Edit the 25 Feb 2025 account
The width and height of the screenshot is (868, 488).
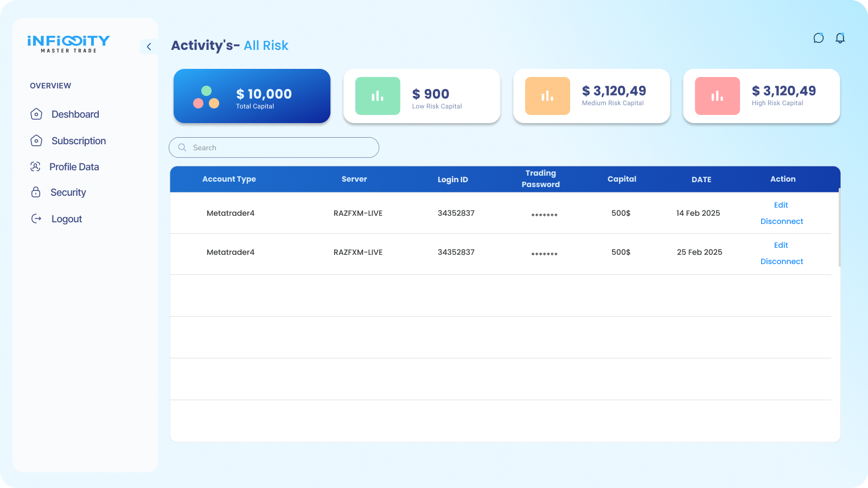781,245
